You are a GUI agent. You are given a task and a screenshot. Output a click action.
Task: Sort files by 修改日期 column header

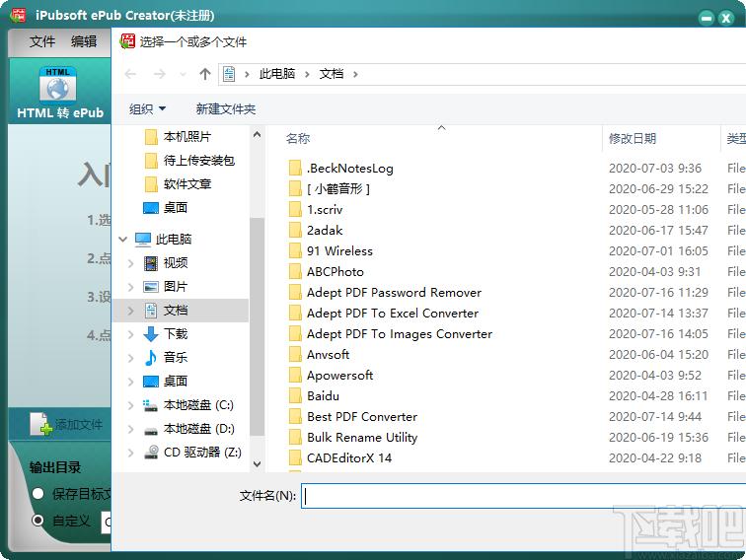[633, 138]
